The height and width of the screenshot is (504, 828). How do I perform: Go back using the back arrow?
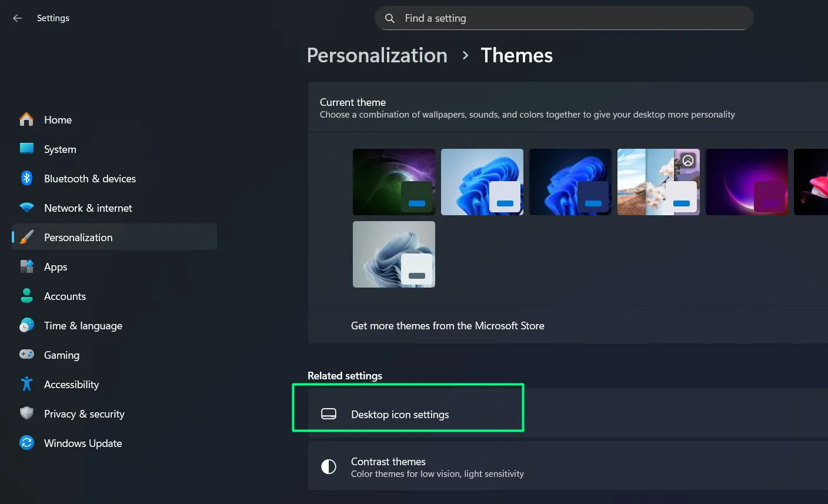pyautogui.click(x=17, y=18)
